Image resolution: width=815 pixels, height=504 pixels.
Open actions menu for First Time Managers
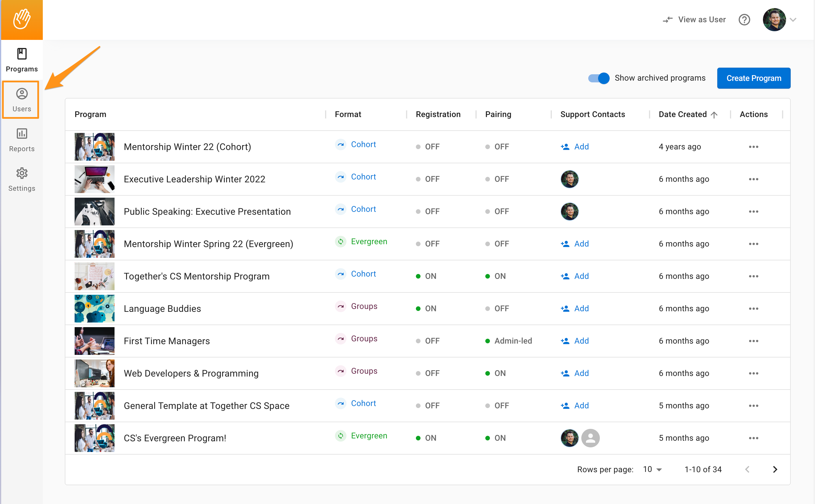click(753, 341)
